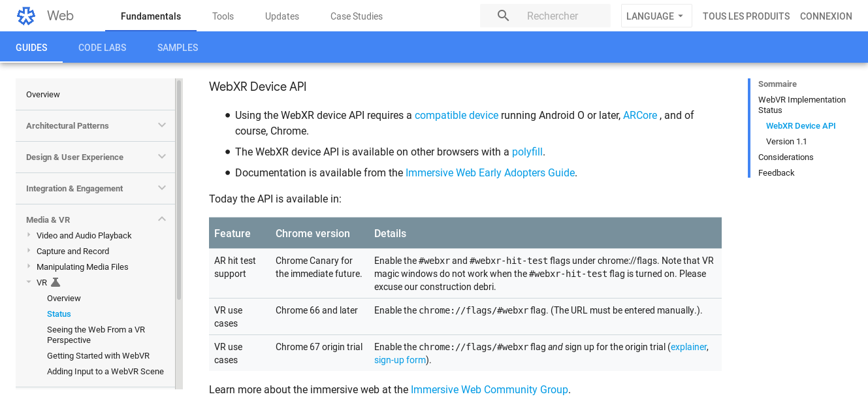Collapse the VR tree section arrow
This screenshot has width=868, height=405.
pos(29,282)
